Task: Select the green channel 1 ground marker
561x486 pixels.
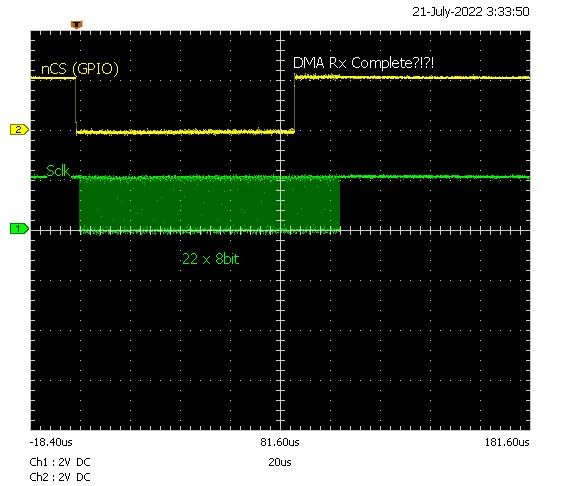Action: click(19, 228)
